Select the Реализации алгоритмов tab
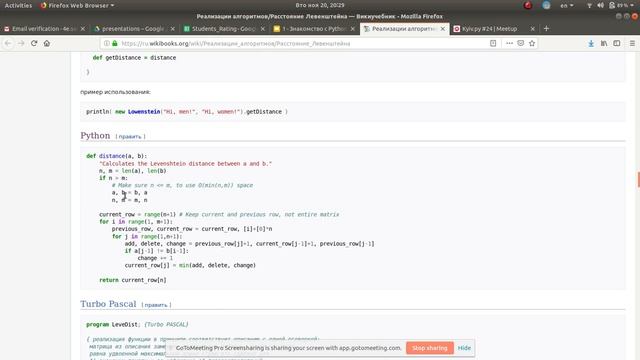The image size is (640, 360). tap(404, 29)
